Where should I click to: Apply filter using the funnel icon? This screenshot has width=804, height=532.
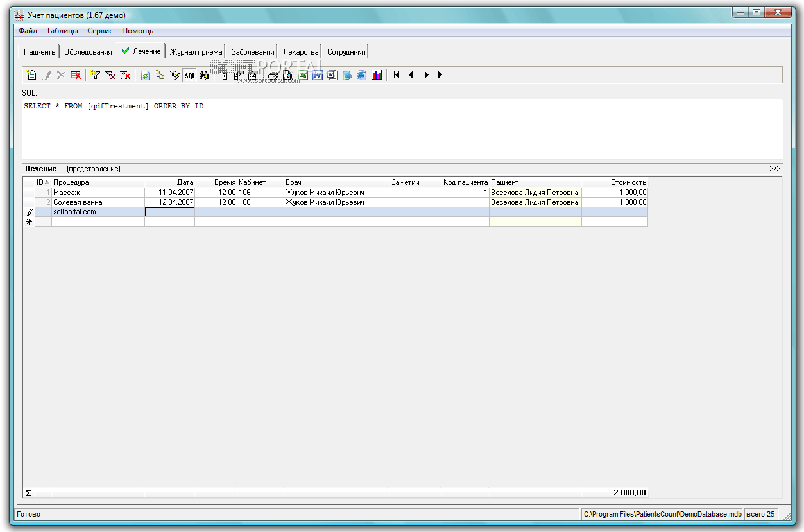tap(95, 75)
